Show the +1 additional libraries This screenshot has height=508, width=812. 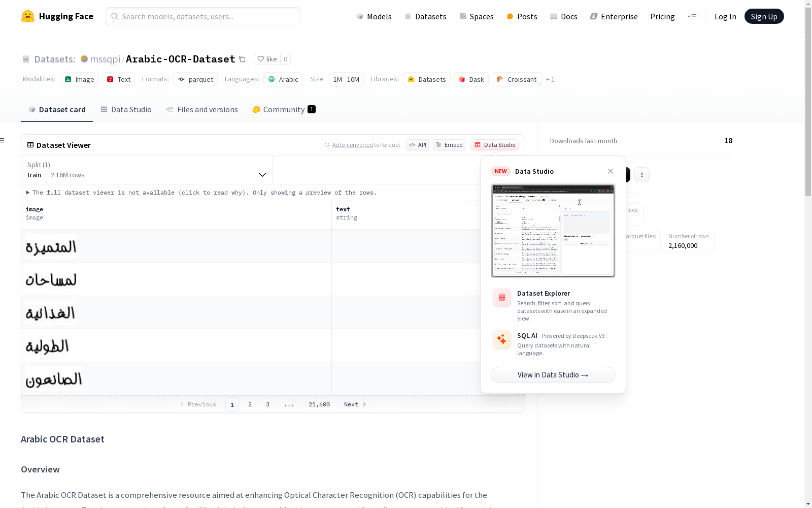(x=550, y=80)
